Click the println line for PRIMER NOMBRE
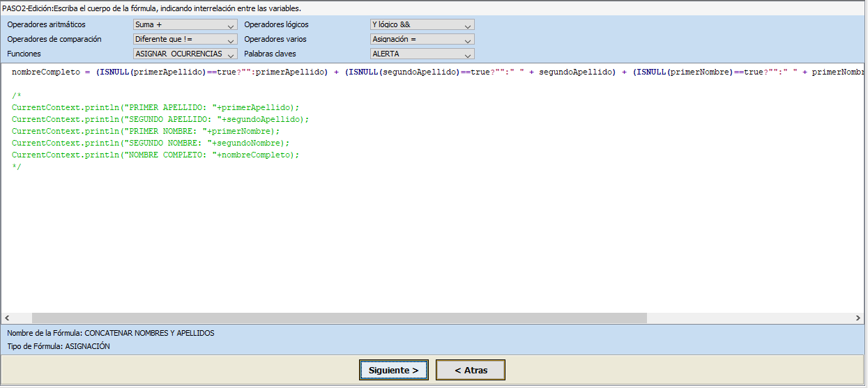868x388 pixels. coord(145,131)
